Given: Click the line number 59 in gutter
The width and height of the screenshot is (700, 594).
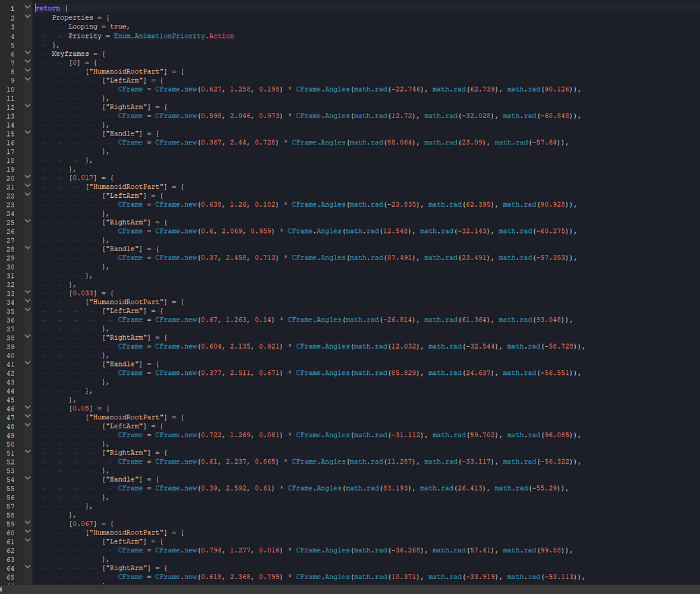Looking at the screenshot, I should point(10,525).
